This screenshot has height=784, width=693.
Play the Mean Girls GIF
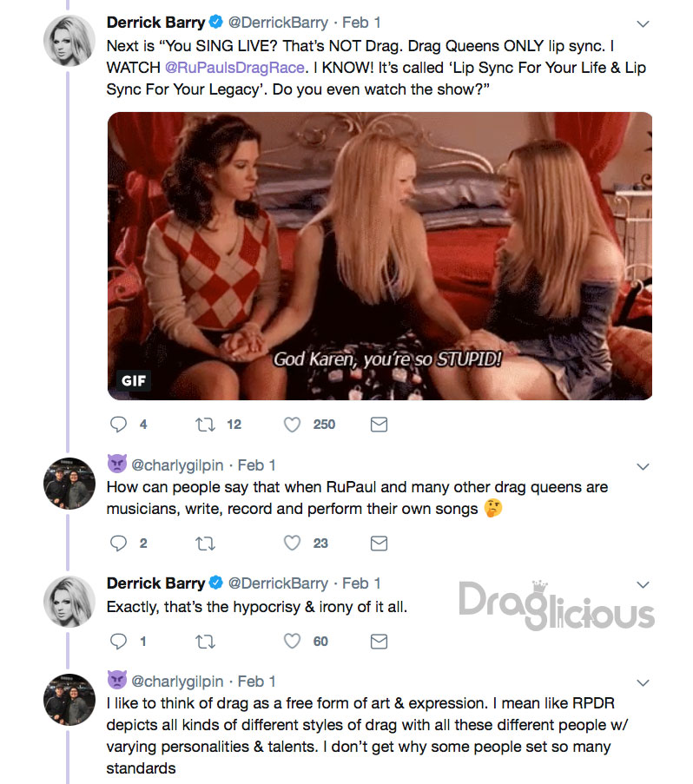coord(379,255)
